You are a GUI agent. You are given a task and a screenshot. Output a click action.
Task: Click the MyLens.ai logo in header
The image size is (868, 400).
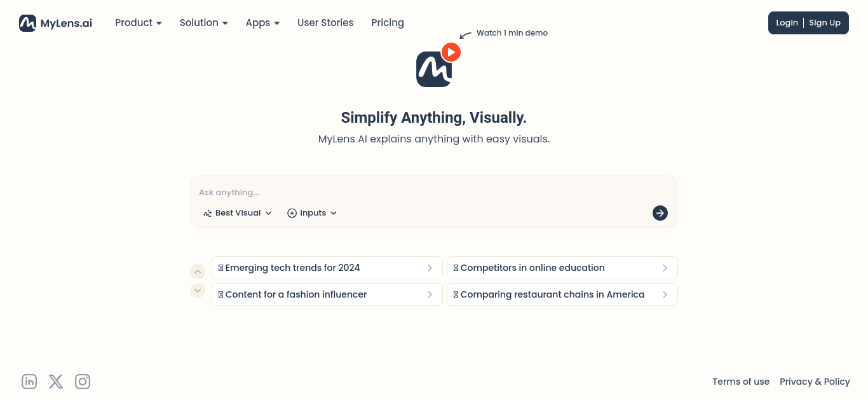coord(55,23)
